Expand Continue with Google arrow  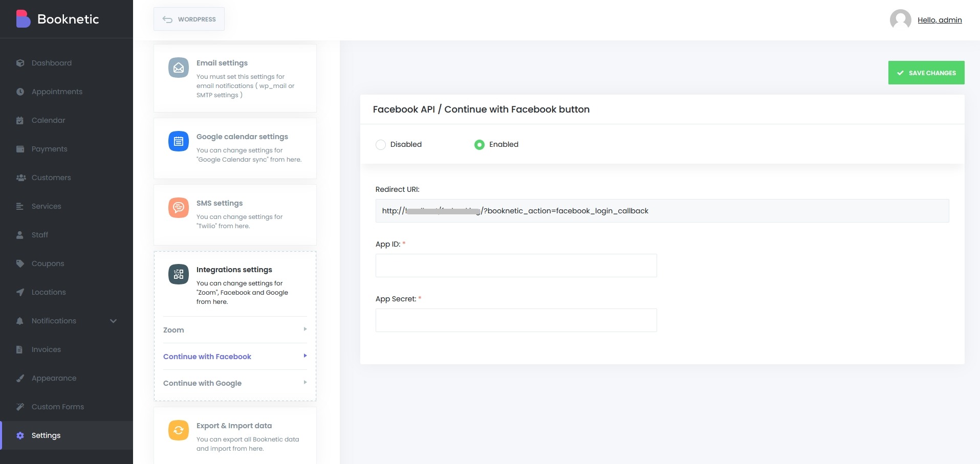tap(305, 383)
